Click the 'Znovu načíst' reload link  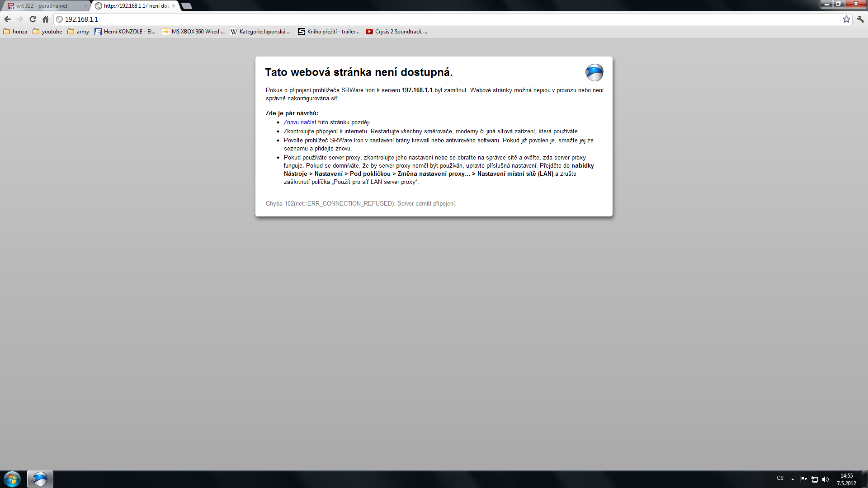point(300,122)
